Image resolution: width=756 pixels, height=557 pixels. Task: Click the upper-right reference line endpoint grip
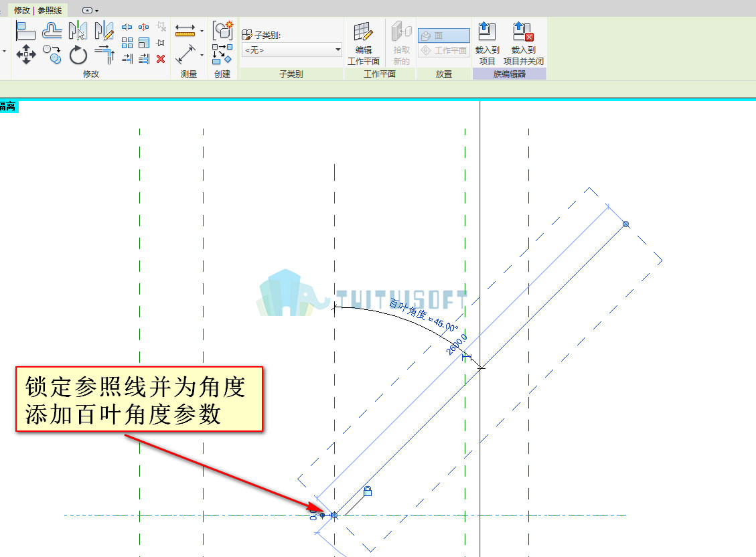[626, 224]
